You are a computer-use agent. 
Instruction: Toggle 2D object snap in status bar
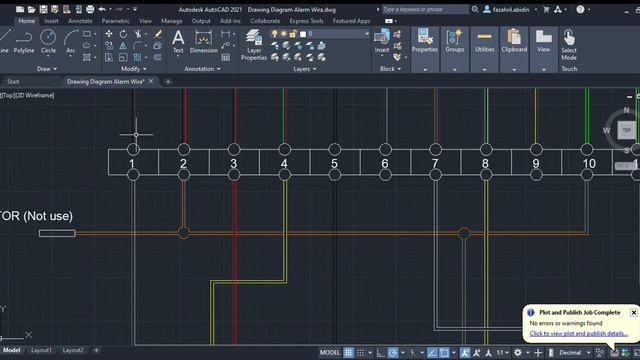[x=444, y=352]
